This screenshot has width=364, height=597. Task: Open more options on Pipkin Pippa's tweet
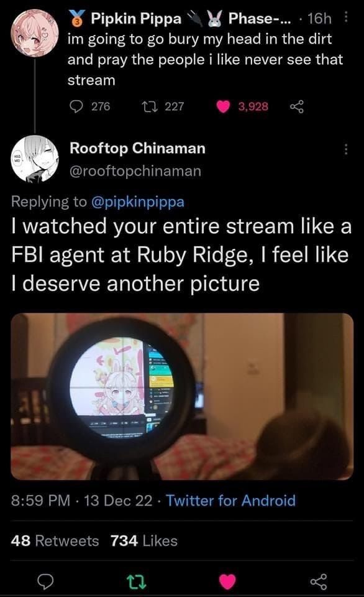click(346, 17)
